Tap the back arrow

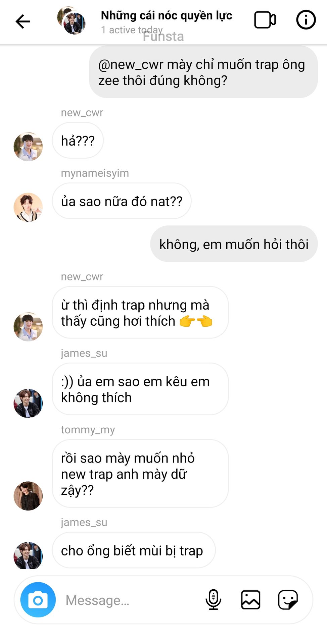point(23,22)
